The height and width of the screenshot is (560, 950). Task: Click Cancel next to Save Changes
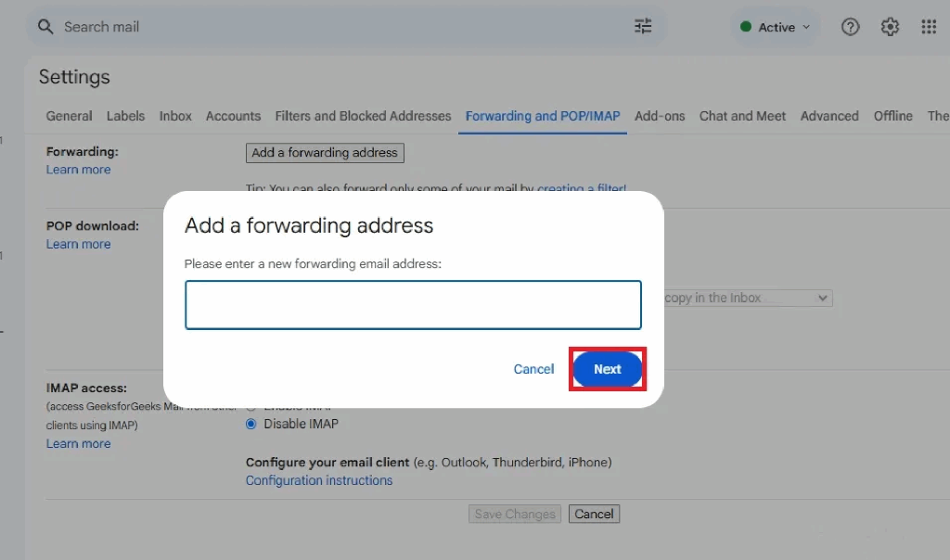tap(594, 514)
